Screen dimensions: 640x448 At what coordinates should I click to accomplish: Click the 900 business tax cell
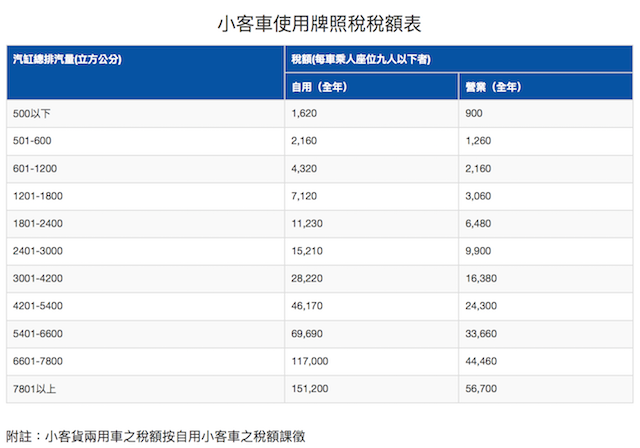pos(474,114)
